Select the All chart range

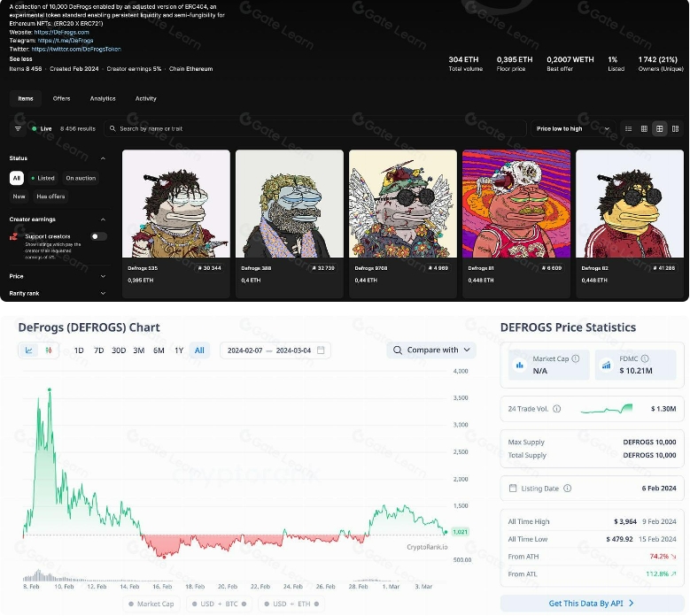click(199, 350)
